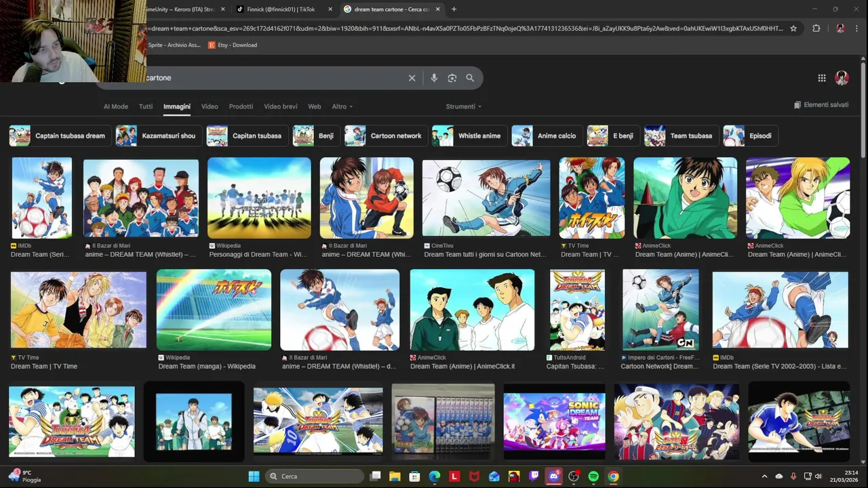Open the Google apps grid

click(822, 78)
